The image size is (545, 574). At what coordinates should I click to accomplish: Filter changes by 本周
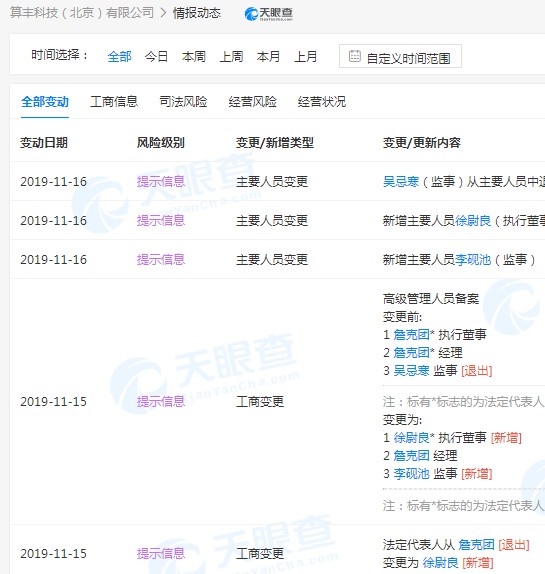pos(194,57)
